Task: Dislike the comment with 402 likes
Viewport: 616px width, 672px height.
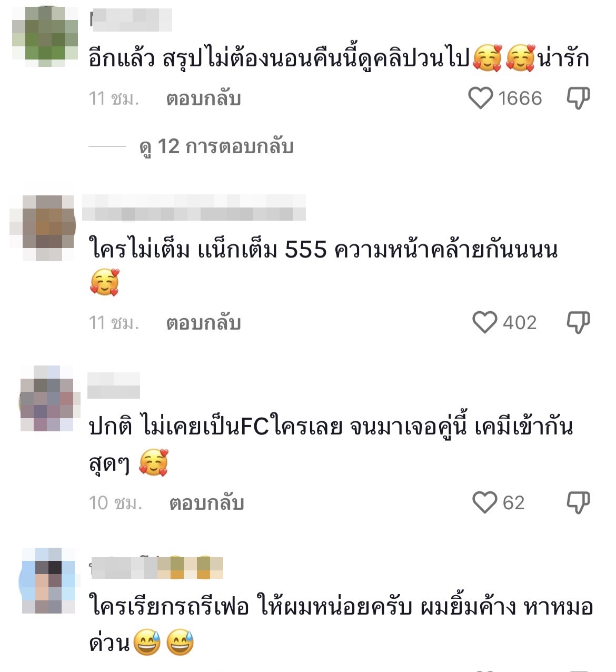Action: pyautogui.click(x=578, y=322)
